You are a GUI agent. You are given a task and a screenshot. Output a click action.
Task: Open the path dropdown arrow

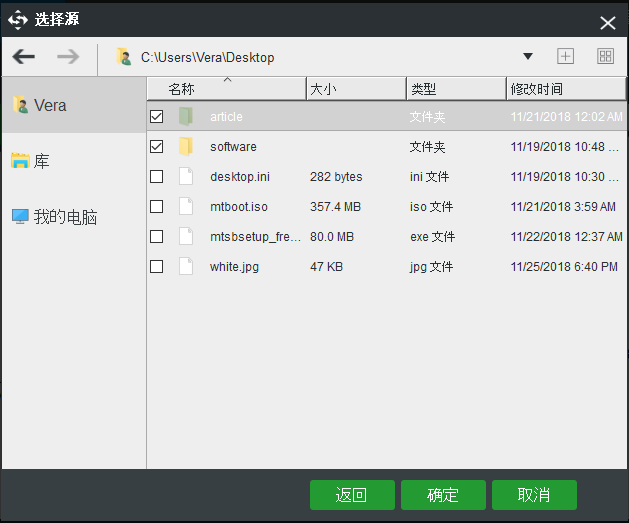[x=528, y=57]
